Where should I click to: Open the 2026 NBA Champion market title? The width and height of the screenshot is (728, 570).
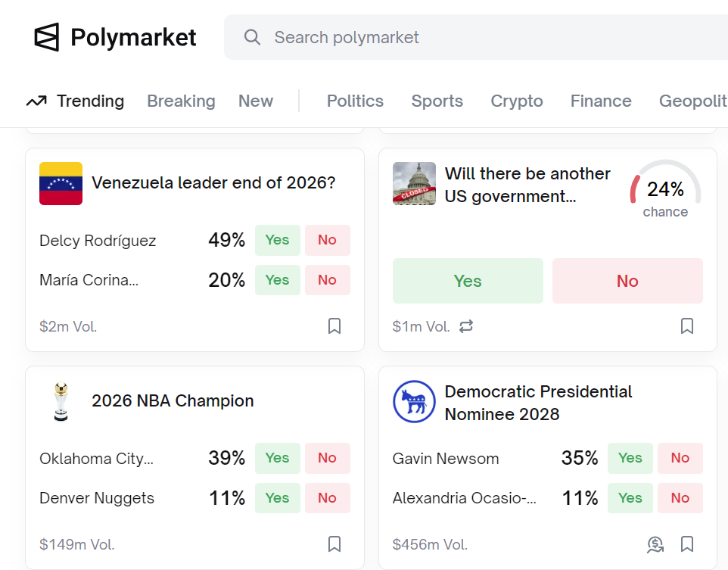click(173, 401)
